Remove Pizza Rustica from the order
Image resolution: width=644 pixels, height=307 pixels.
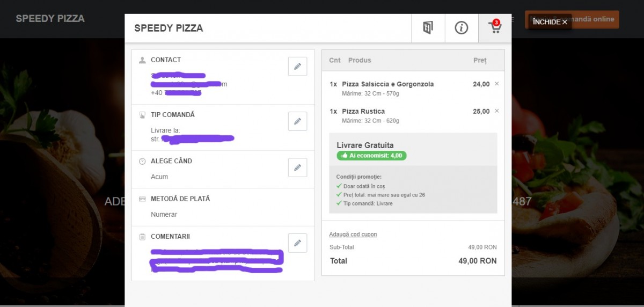(496, 111)
